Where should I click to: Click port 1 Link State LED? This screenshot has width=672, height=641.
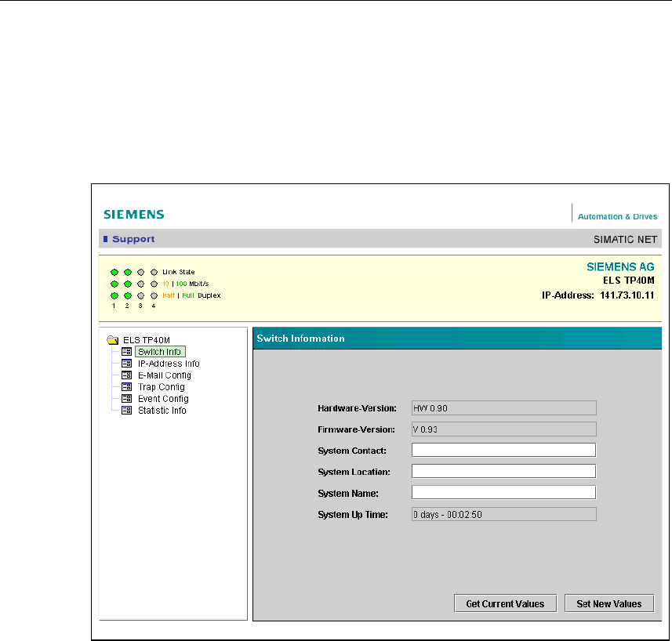pyautogui.click(x=114, y=273)
